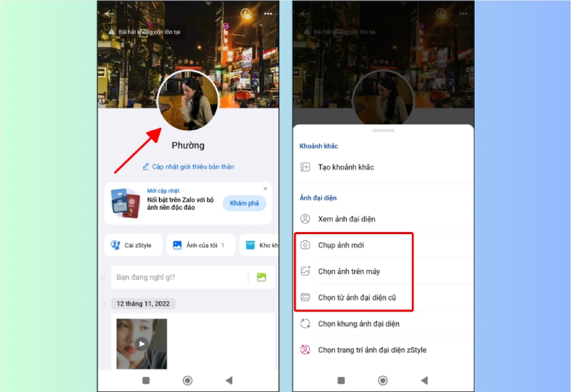Select Chọn trang trí ảnh đại diện zStyle

tap(372, 350)
